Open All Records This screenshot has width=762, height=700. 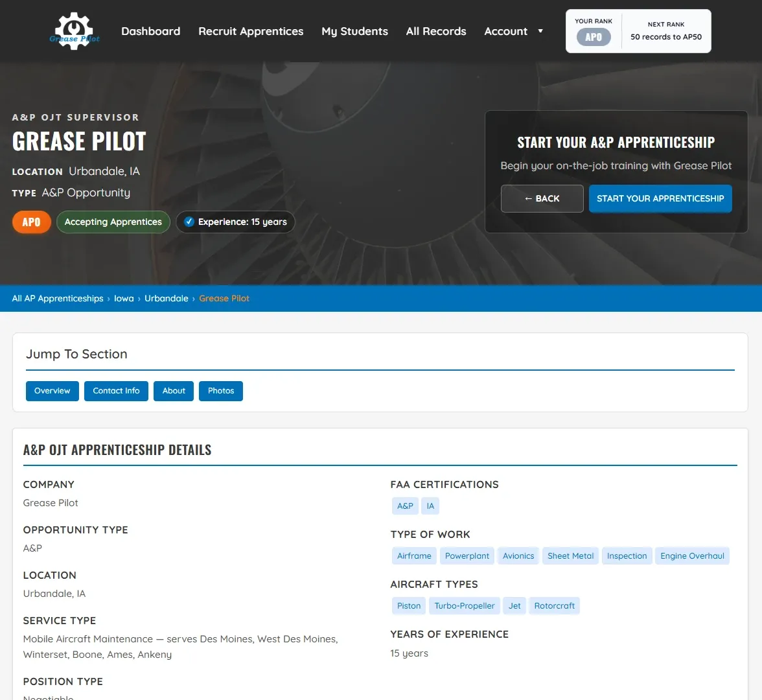(436, 31)
